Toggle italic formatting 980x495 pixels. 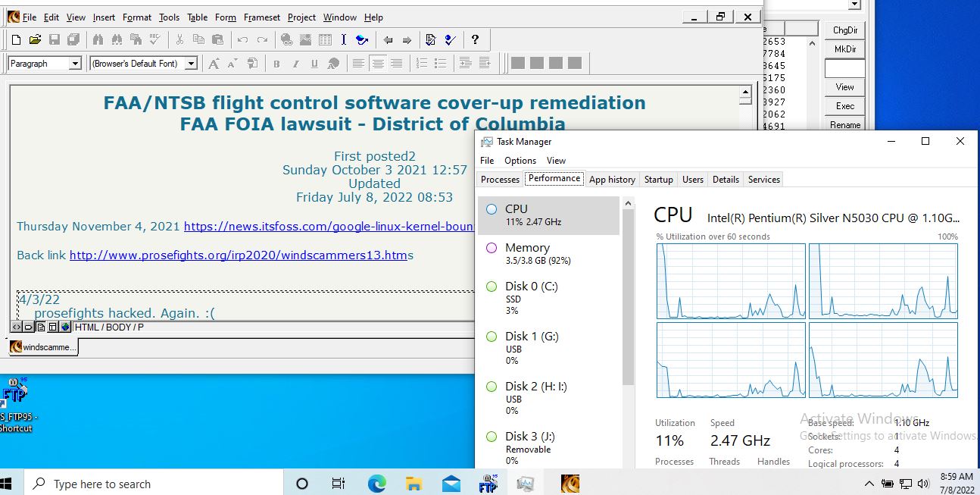click(295, 64)
